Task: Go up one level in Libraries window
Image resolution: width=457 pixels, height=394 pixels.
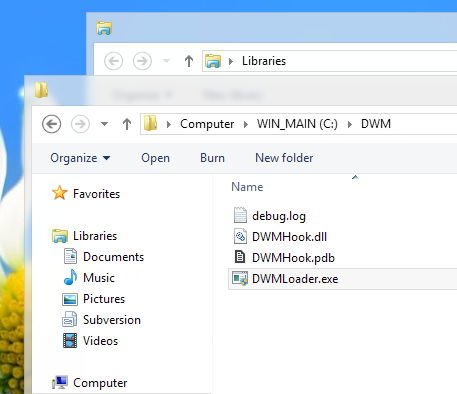Action: (x=189, y=61)
